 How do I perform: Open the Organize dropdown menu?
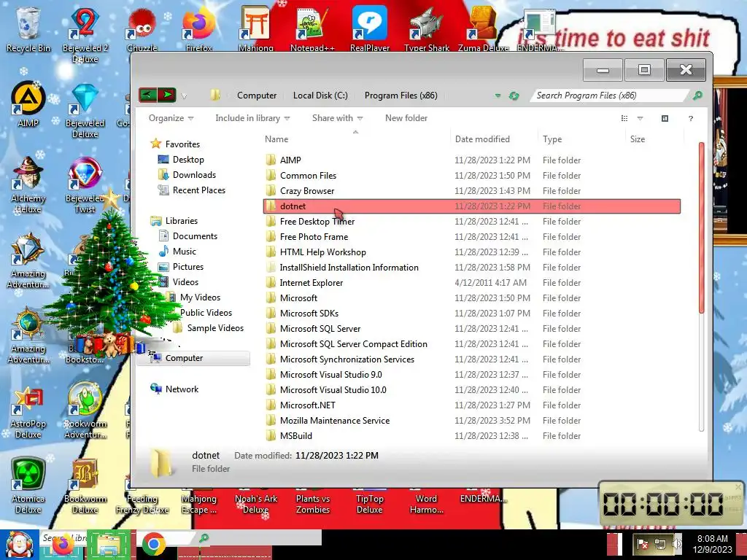[x=171, y=118]
